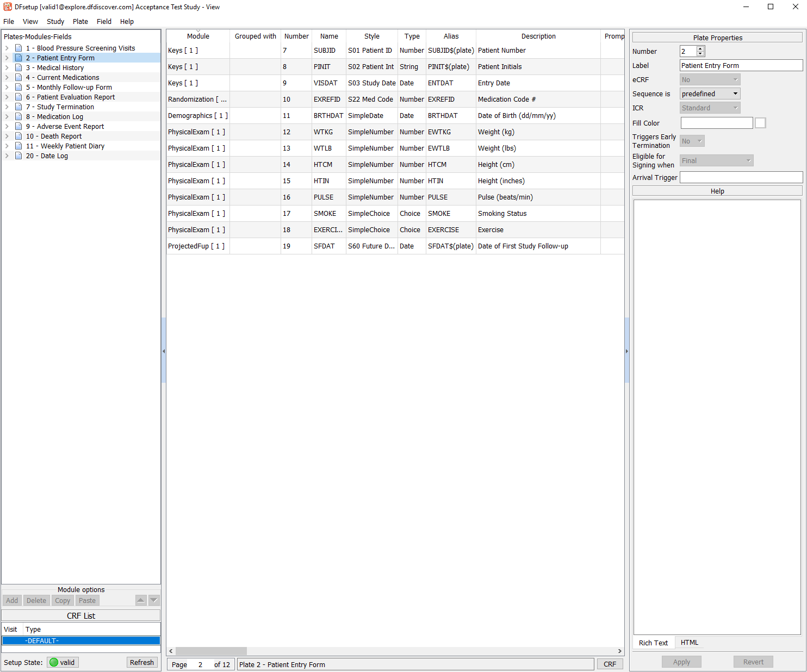This screenshot has height=672, width=807.
Task: Click the Adverse Event Report plate icon
Action: pos(18,127)
